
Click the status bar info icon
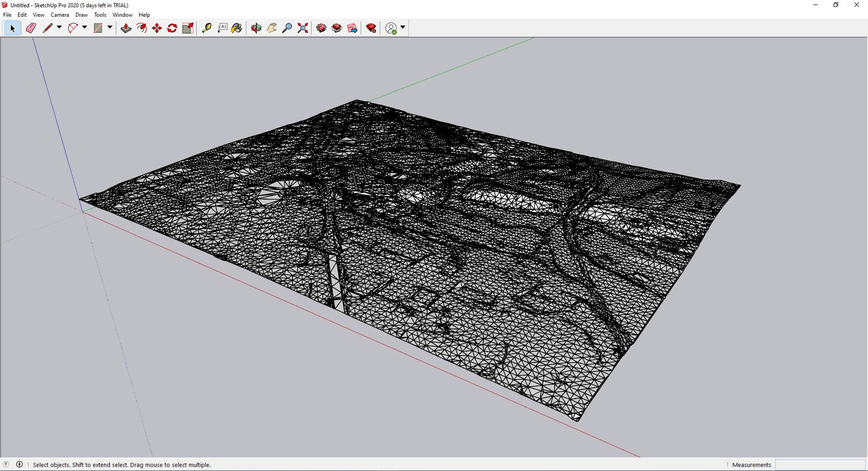pos(20,464)
